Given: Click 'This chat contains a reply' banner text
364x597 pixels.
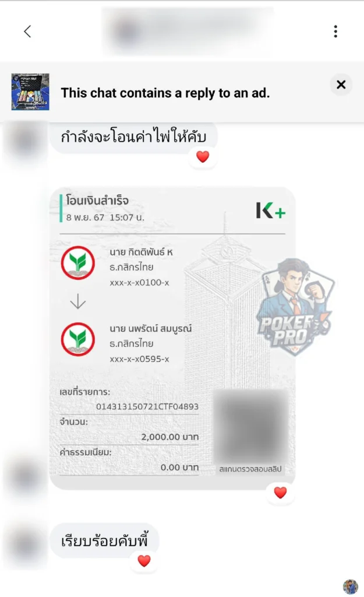Looking at the screenshot, I should pos(165,93).
